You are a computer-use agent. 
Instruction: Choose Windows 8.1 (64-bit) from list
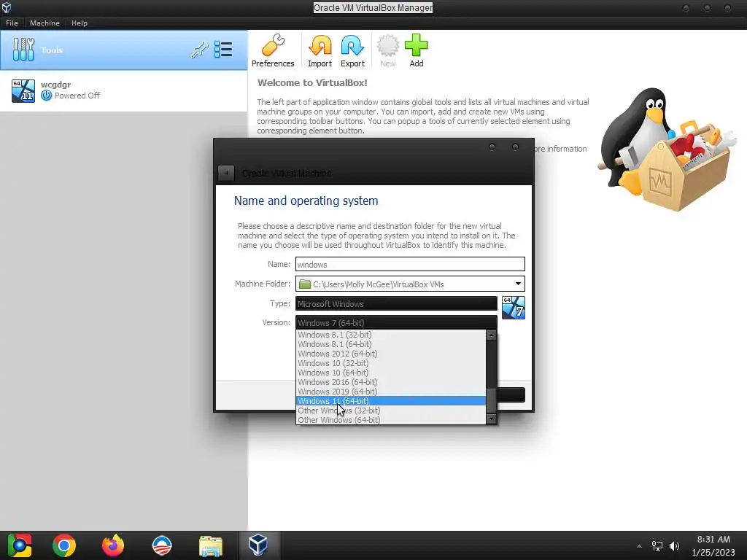point(391,344)
